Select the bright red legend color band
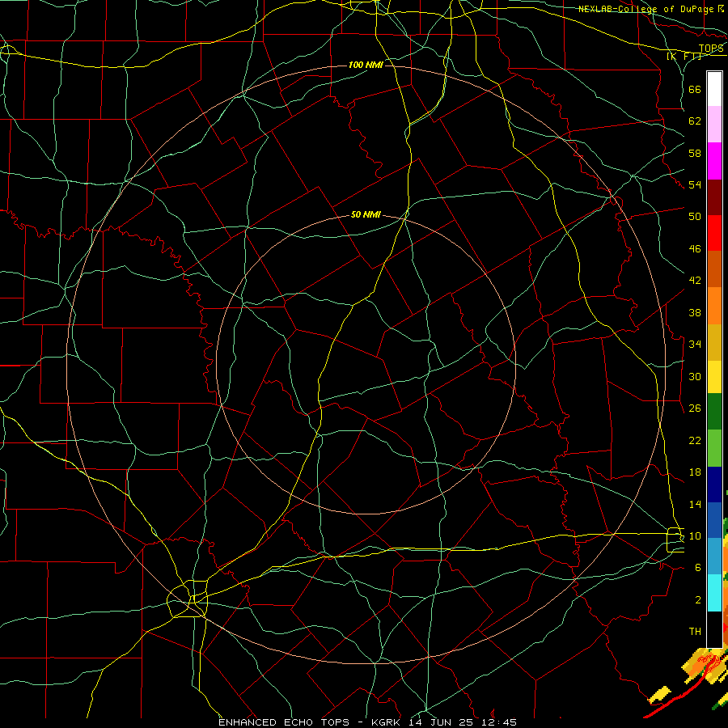Image resolution: width=728 pixels, height=728 pixels. click(x=714, y=233)
